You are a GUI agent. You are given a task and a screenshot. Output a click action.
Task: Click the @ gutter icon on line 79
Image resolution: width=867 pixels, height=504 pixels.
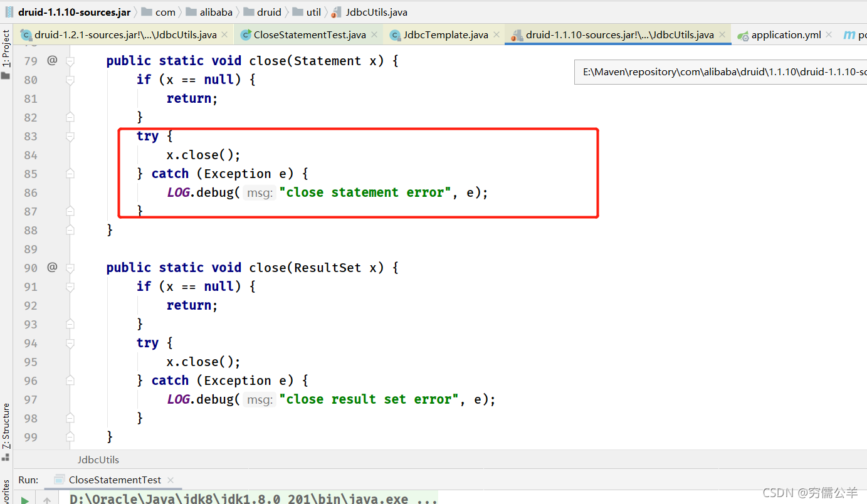point(52,60)
